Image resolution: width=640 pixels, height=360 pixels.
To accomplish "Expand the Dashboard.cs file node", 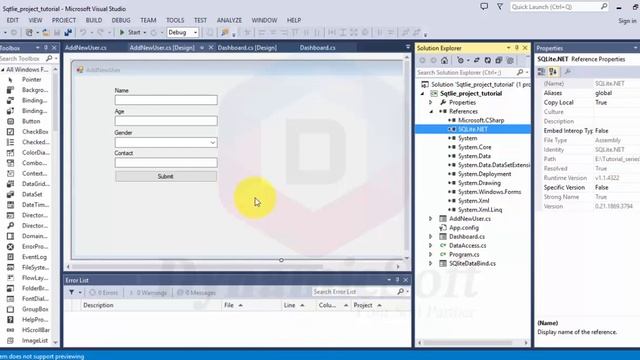I will click(431, 237).
